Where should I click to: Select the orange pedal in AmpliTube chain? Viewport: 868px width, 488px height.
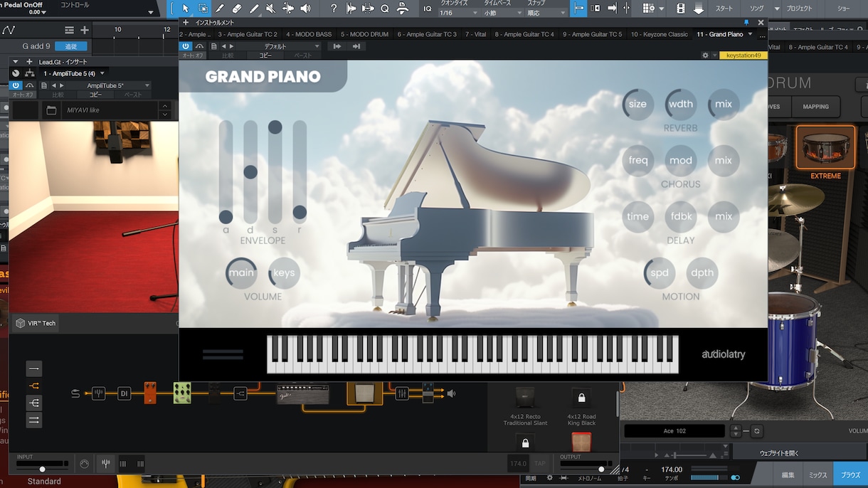click(x=150, y=393)
